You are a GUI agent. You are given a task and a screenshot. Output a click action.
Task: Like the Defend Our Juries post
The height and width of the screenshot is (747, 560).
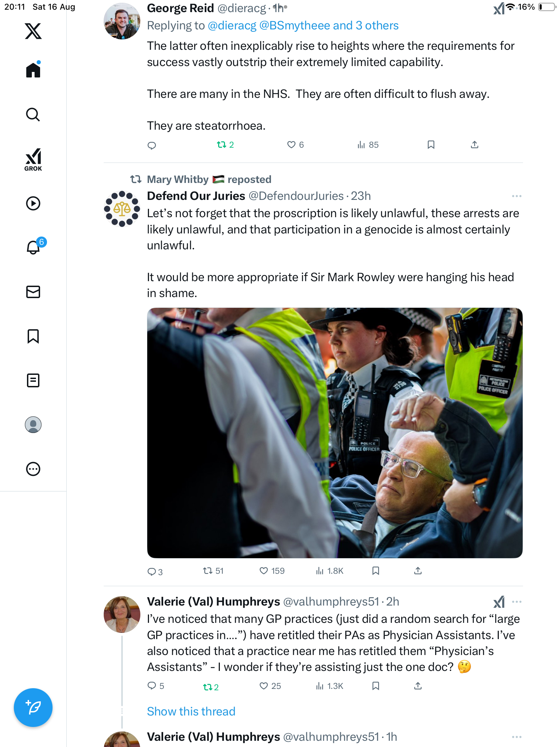[264, 571]
